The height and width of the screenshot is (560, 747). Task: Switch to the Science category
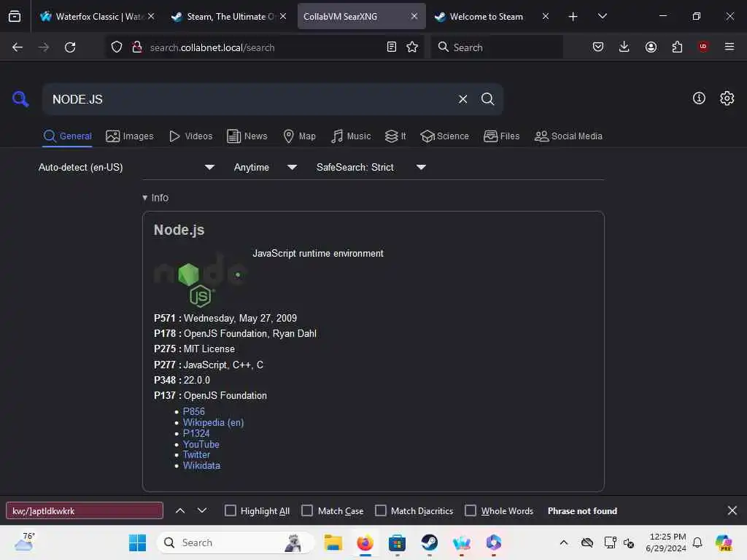(444, 136)
